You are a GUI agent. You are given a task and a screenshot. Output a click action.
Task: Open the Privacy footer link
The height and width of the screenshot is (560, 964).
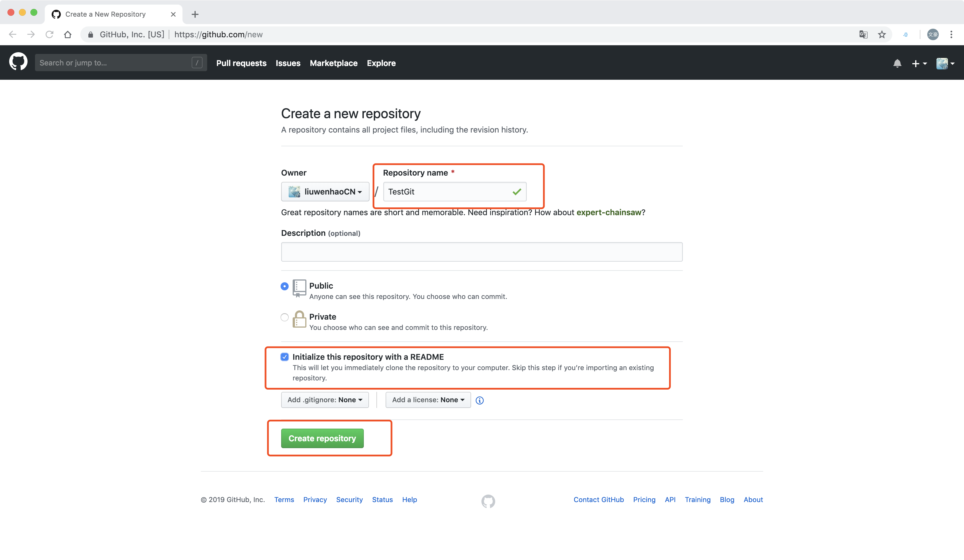click(x=315, y=499)
